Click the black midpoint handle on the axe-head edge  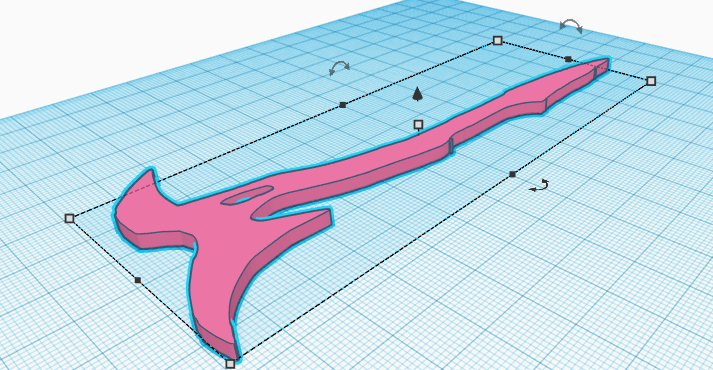click(138, 280)
